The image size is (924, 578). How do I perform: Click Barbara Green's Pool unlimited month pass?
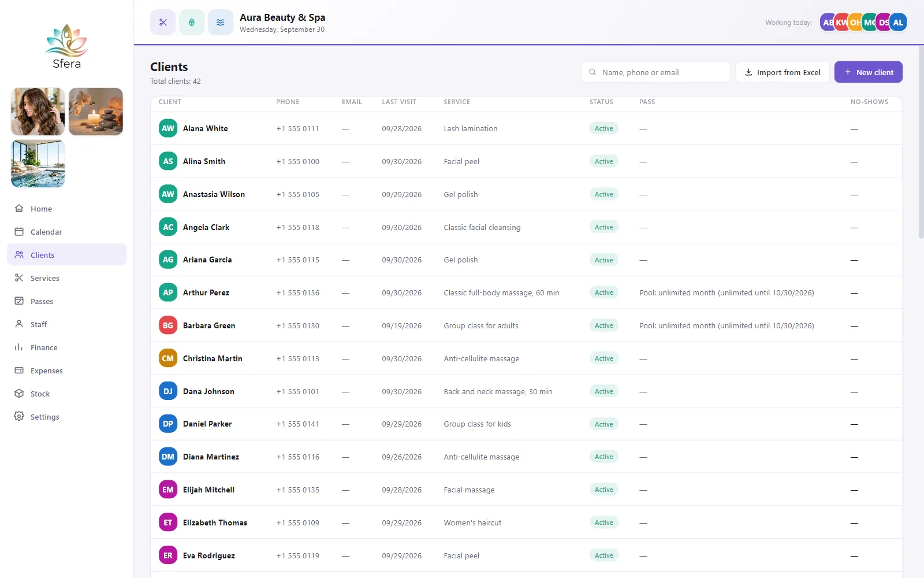[726, 325]
